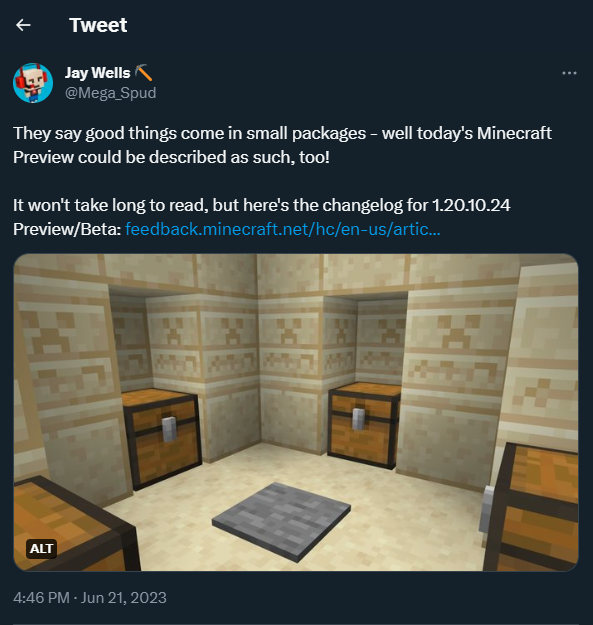Click the pickaxe emoji beside Jay Wells

click(x=143, y=73)
